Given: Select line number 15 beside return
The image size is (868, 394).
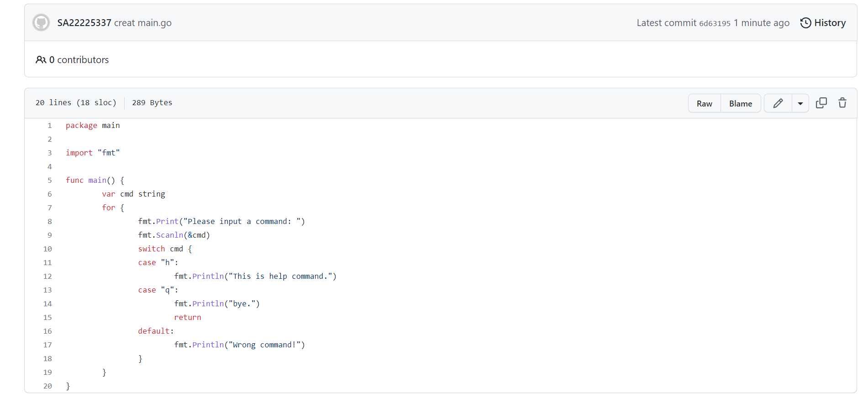Looking at the screenshot, I should tap(47, 318).
